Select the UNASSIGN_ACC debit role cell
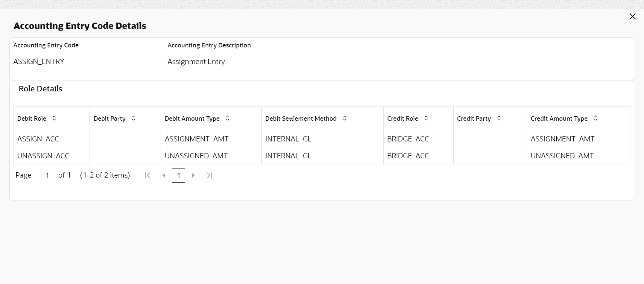Screen dimensions: 644x284 52,156
